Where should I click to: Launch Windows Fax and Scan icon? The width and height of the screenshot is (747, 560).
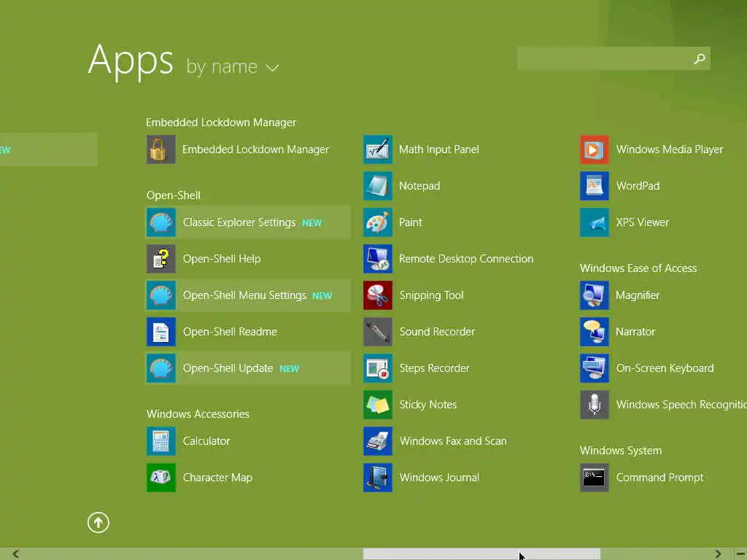(378, 441)
